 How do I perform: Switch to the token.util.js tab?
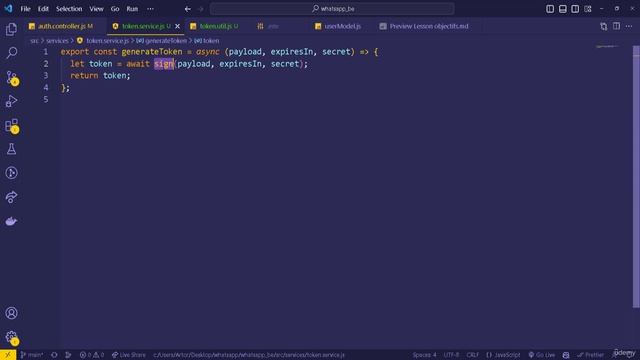pyautogui.click(x=218, y=26)
